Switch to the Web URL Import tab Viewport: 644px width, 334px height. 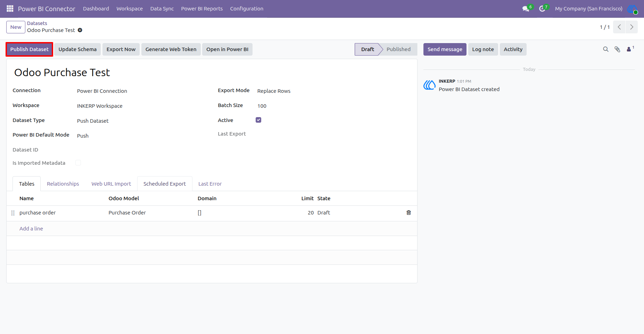coord(111,184)
